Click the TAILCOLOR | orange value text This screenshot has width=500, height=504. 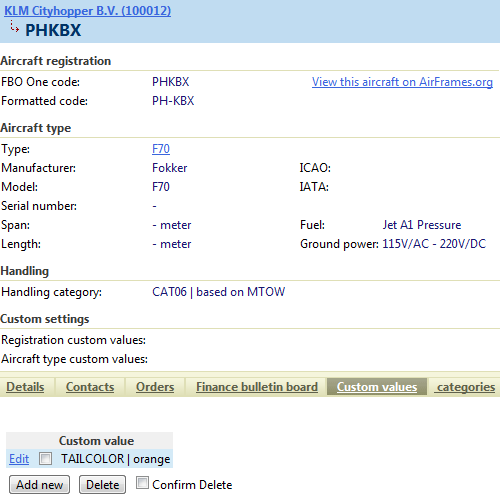point(116,459)
